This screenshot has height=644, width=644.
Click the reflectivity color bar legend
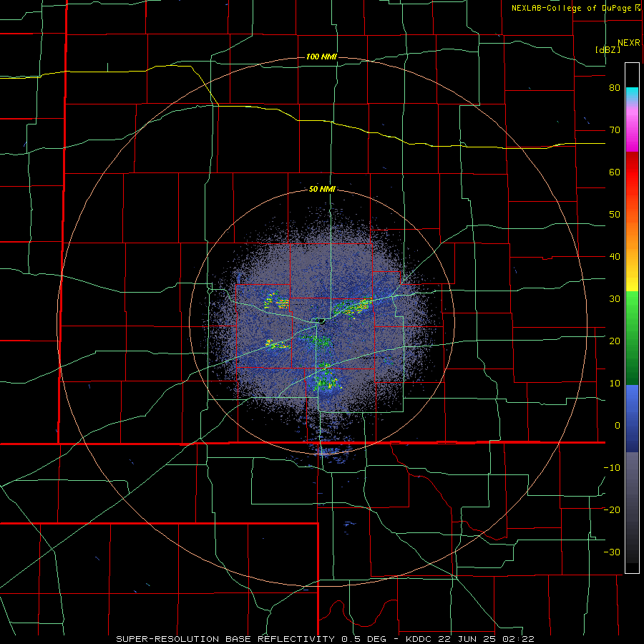[x=632, y=318]
